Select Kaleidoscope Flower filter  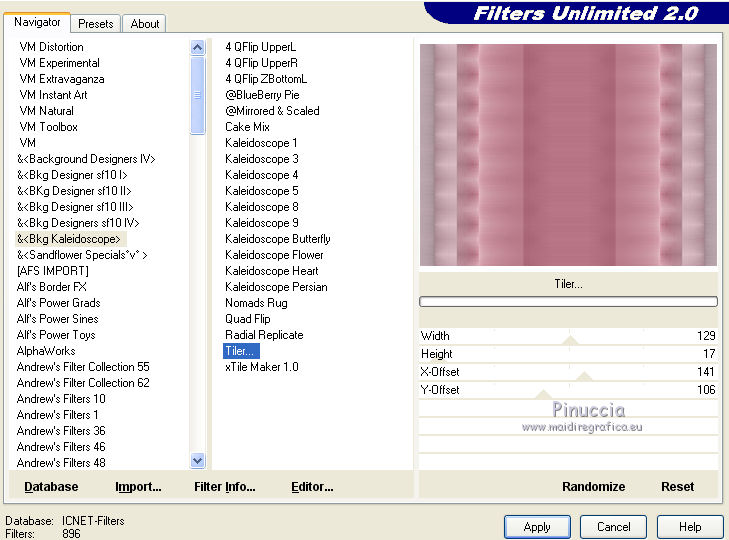(274, 255)
